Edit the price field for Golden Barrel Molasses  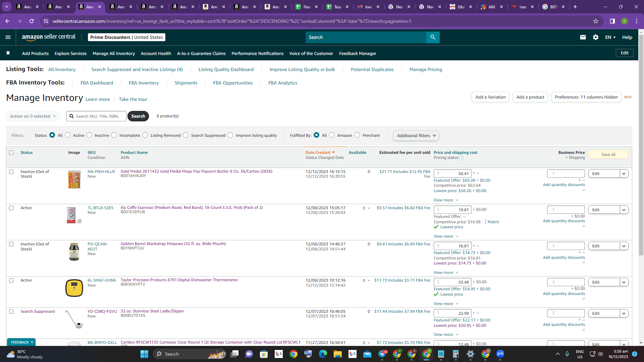(x=452, y=246)
